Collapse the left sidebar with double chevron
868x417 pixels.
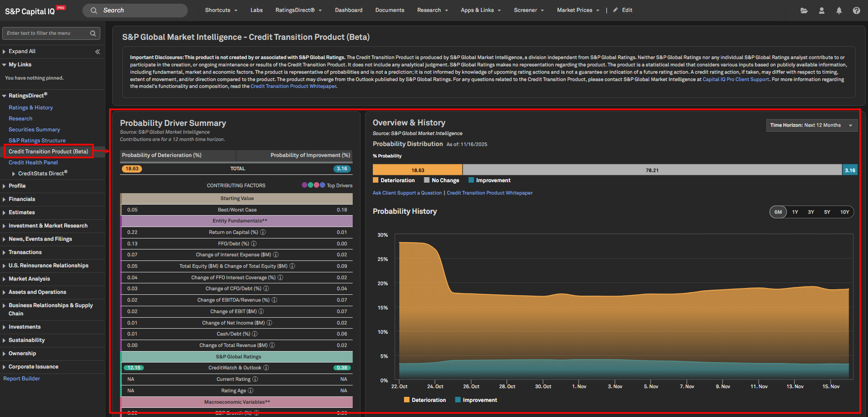tap(98, 52)
